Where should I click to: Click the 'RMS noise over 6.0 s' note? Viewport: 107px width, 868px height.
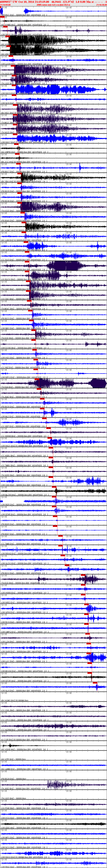tap(53, 5)
